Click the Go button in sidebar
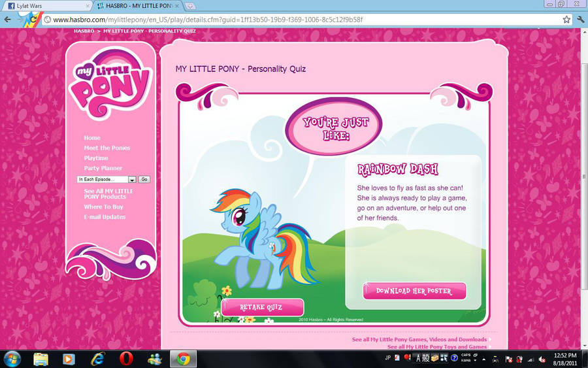 [x=144, y=179]
